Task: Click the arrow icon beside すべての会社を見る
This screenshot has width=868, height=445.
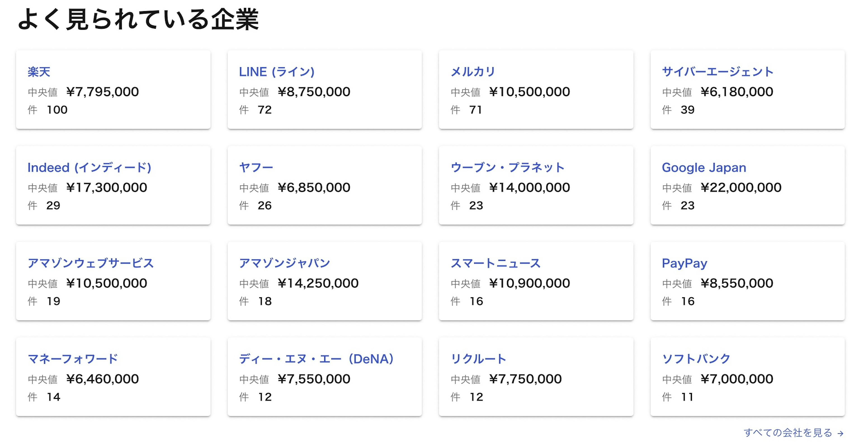Action: coord(840,433)
